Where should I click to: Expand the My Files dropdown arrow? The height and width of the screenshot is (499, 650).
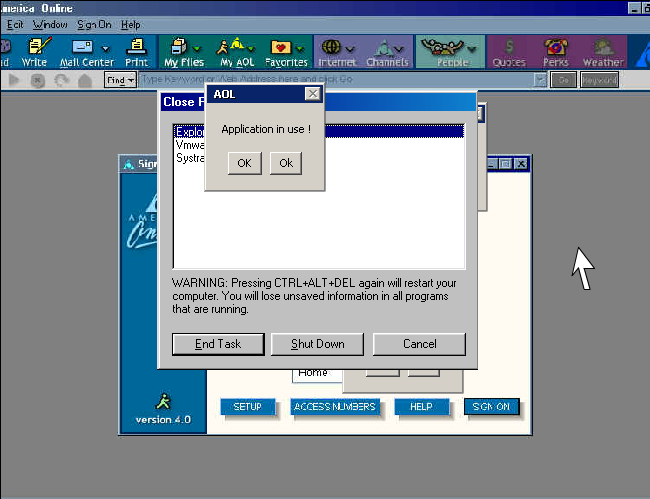pos(197,49)
